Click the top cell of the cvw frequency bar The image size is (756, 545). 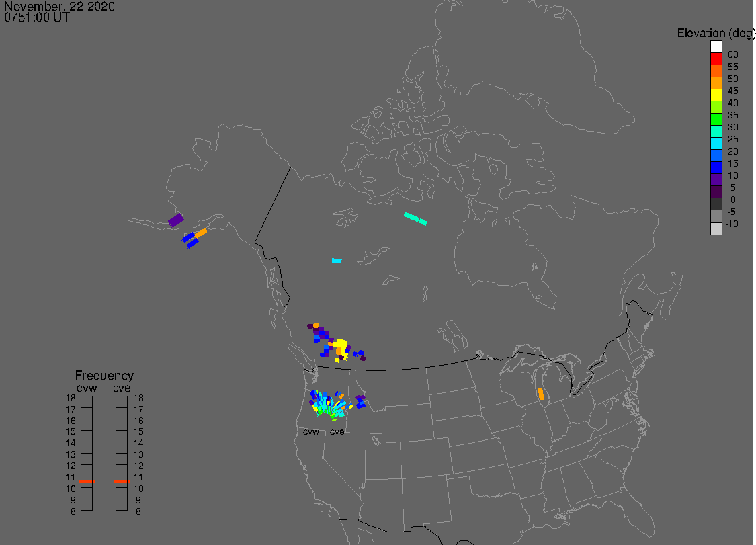tap(87, 402)
